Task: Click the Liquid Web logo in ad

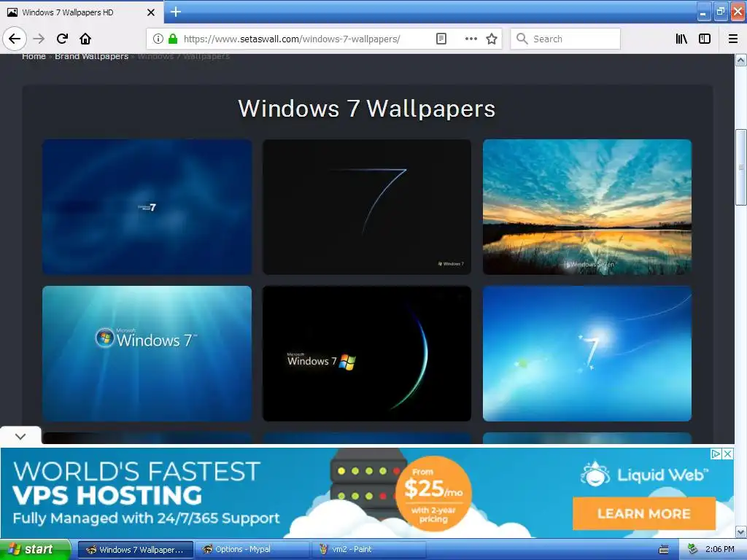Action: (x=643, y=474)
